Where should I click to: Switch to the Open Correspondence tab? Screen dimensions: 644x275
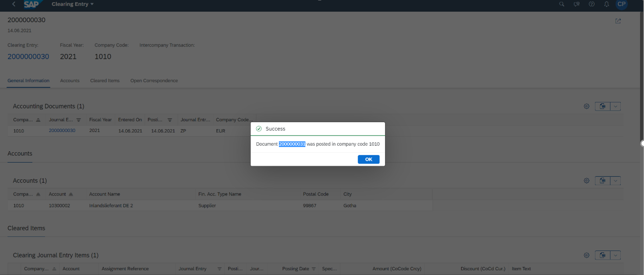coord(154,81)
